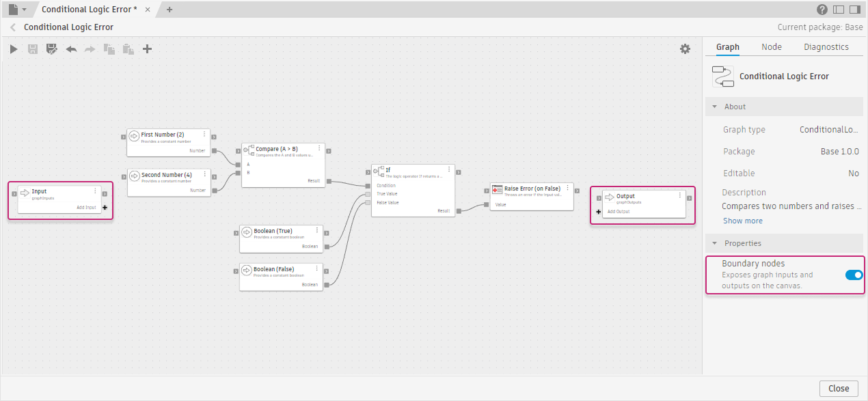Click the greyed-out redo arrow

tap(90, 49)
